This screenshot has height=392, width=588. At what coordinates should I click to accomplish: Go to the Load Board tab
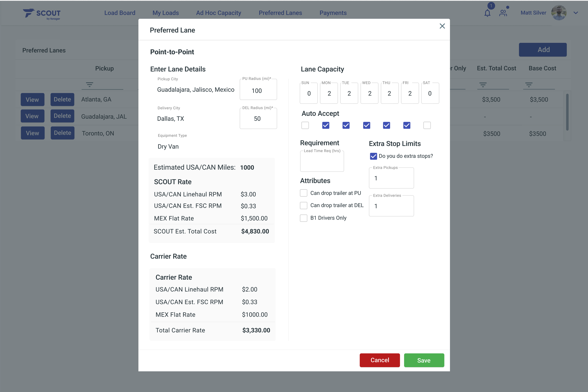[120, 13]
